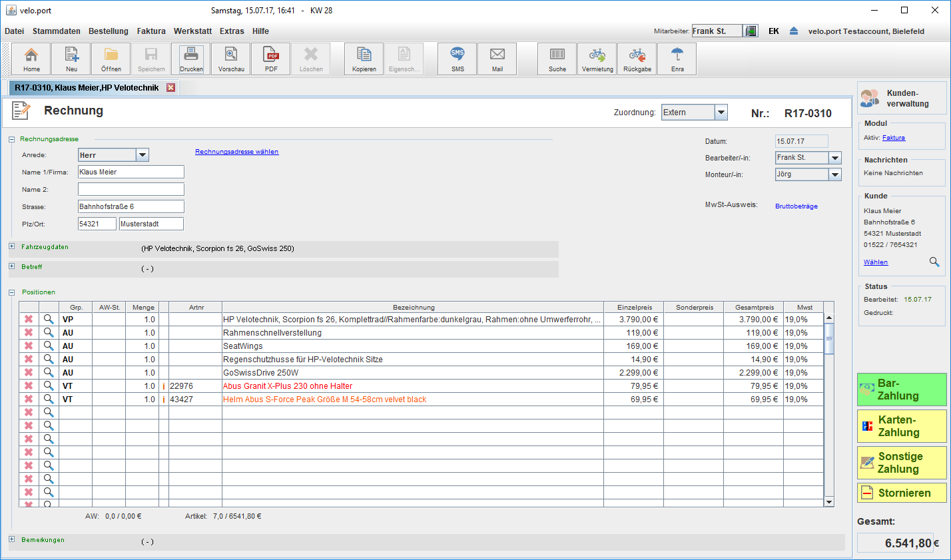This screenshot has width=951, height=560.
Task: Click the Home toolbar icon
Action: click(31, 59)
